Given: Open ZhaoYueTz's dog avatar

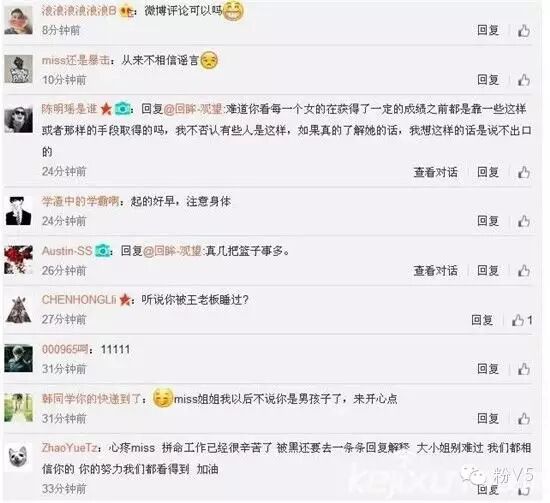Looking at the screenshot, I should point(18,456).
